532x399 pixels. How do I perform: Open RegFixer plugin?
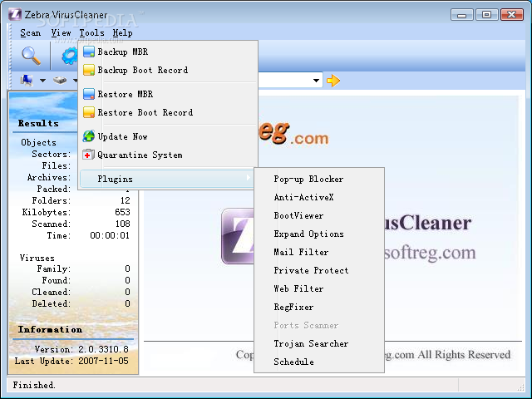(319, 307)
